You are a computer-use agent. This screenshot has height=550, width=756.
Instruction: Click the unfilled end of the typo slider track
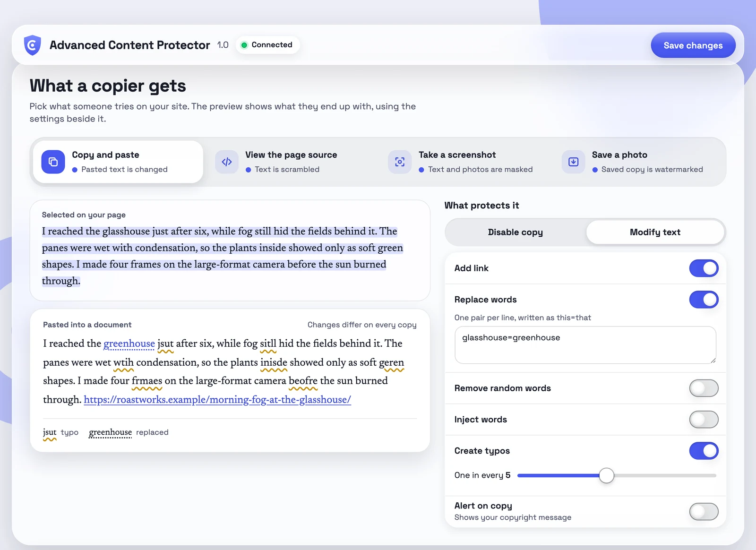click(665, 475)
